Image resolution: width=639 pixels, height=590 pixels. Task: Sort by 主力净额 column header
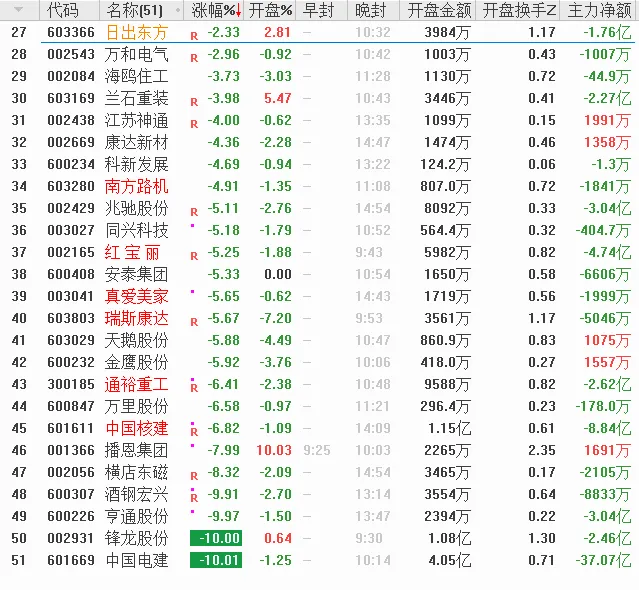599,10
